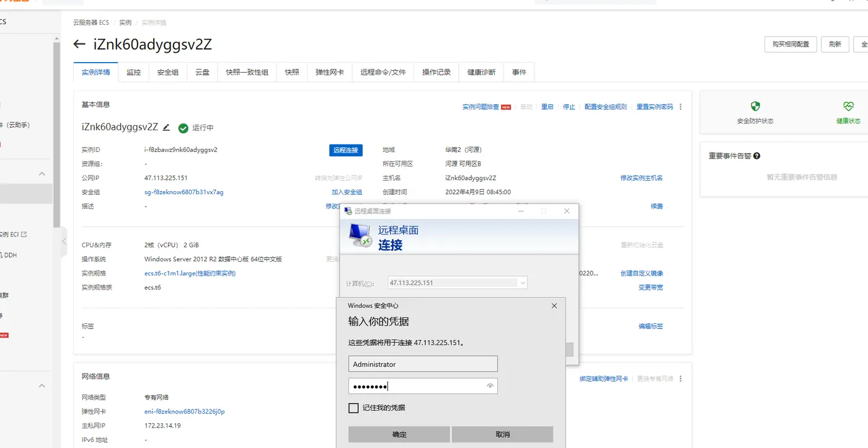
Task: Go back using the arrow beside iZnk60adyggsv2Z
Action: (x=79, y=44)
